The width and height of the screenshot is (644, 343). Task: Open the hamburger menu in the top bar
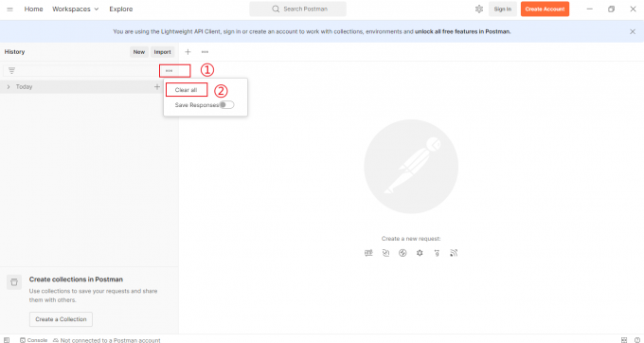coord(9,9)
